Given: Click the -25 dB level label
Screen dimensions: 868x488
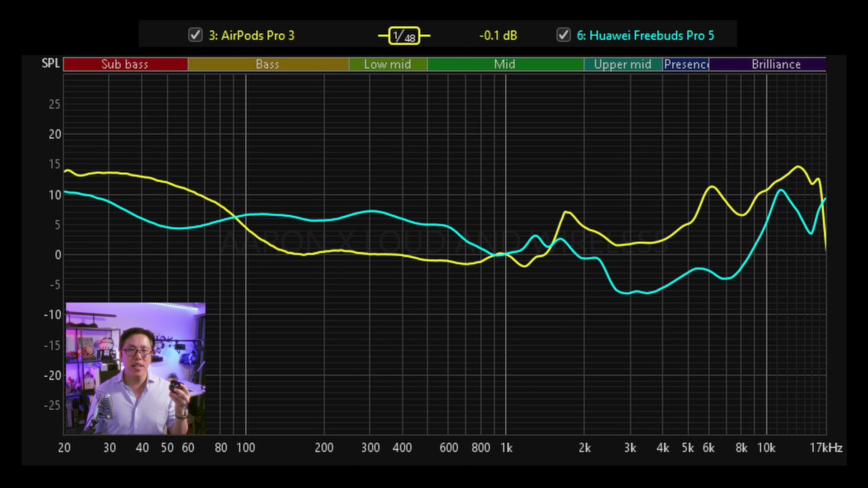Looking at the screenshot, I should pyautogui.click(x=52, y=405).
